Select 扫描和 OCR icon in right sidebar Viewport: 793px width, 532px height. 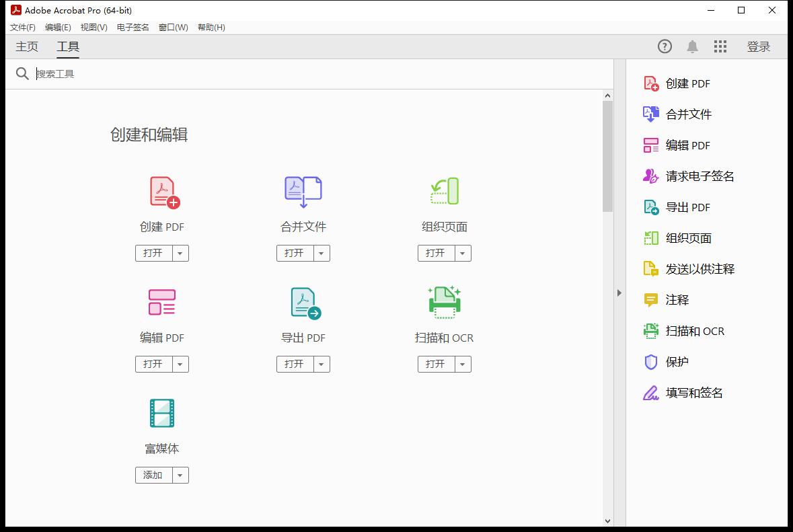coord(651,331)
